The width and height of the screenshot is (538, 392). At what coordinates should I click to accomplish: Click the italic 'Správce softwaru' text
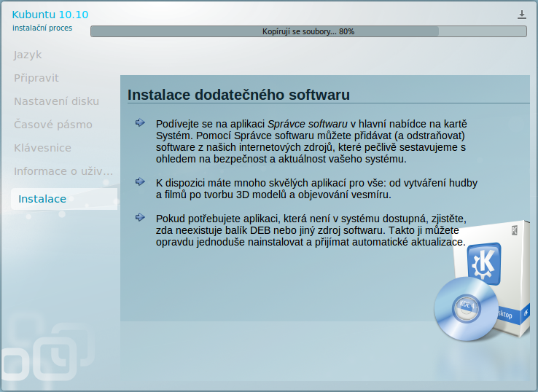coord(308,124)
